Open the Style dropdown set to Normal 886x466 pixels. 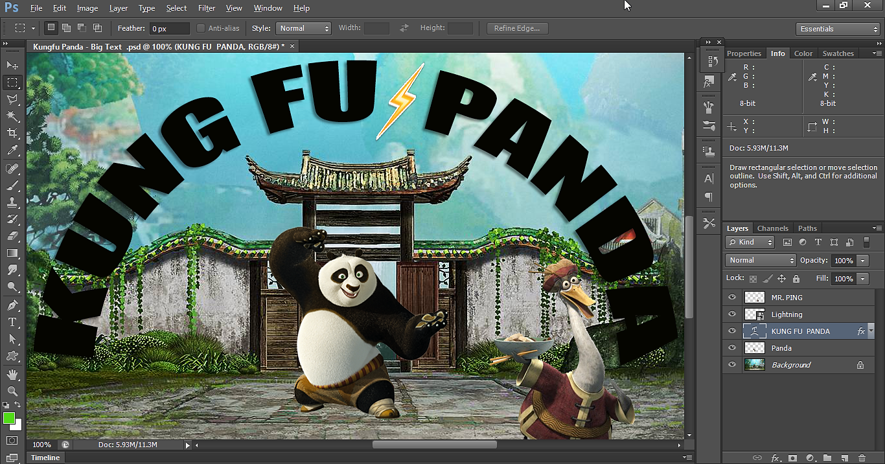point(303,28)
